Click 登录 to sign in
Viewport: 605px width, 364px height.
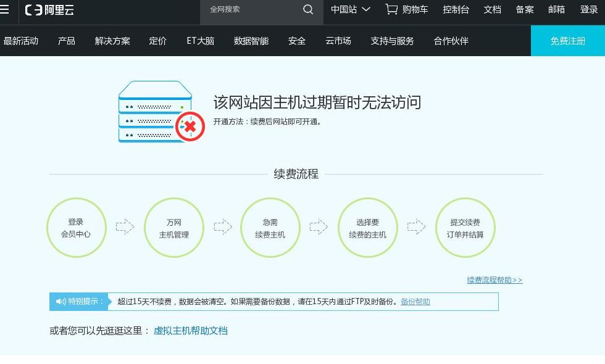[x=589, y=9]
